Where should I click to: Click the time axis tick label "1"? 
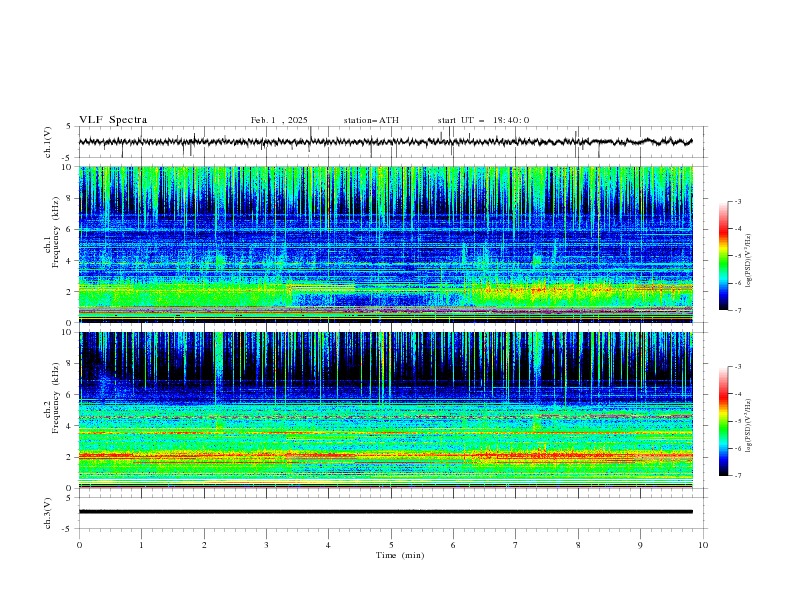(141, 545)
